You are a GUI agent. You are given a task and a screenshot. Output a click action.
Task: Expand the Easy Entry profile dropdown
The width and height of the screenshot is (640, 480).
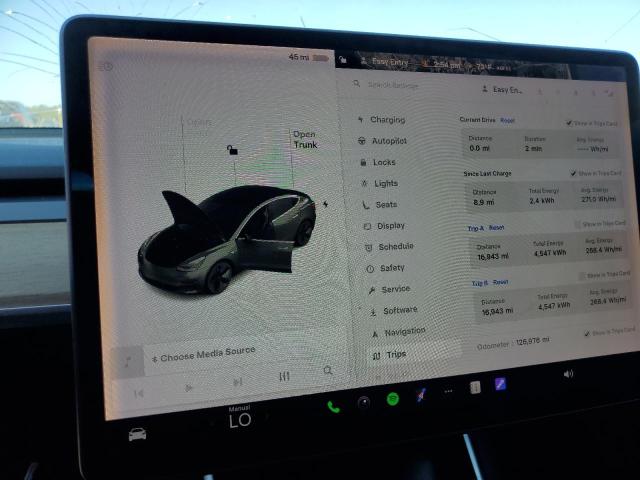tap(505, 89)
